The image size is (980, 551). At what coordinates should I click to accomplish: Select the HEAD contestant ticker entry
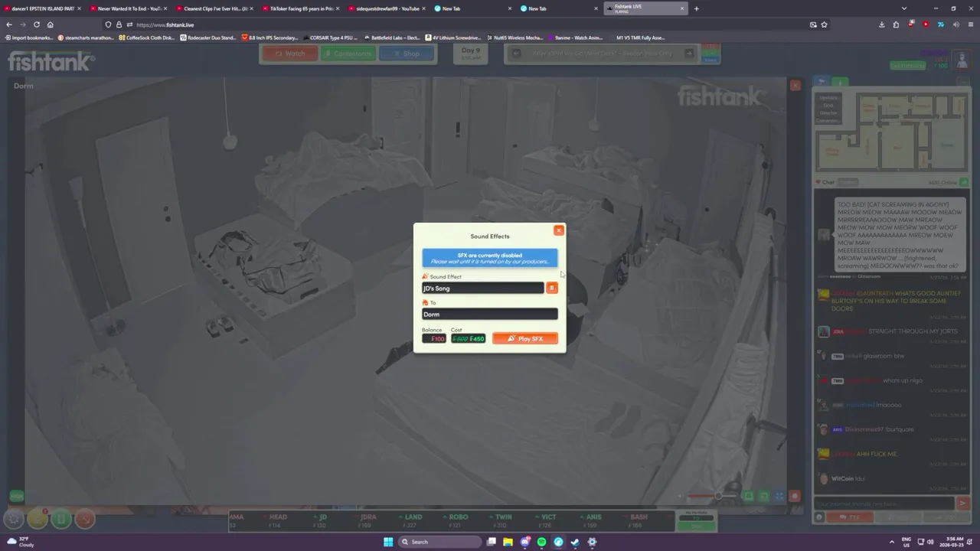point(274,521)
